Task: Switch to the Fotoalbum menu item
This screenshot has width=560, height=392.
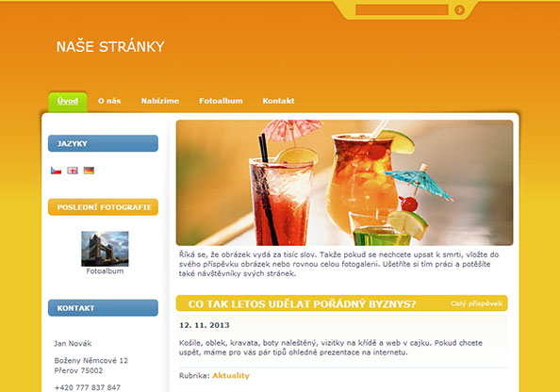Action: [221, 101]
